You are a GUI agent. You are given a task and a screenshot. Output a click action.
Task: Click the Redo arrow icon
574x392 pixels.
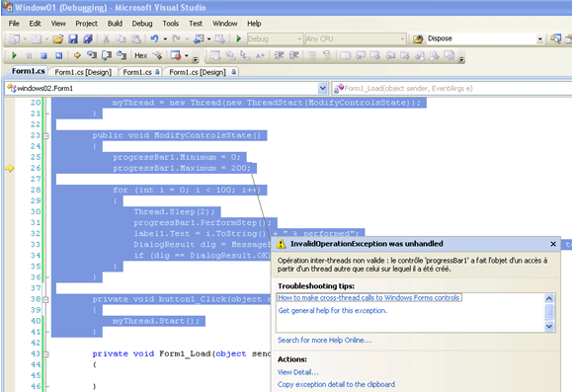(177, 39)
